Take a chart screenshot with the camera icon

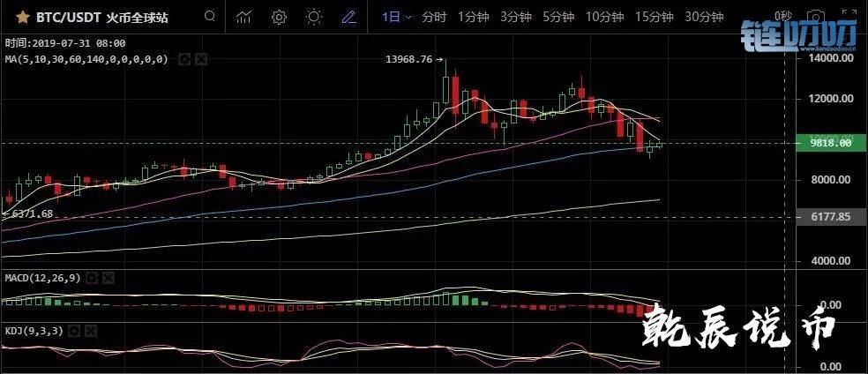pos(818,17)
